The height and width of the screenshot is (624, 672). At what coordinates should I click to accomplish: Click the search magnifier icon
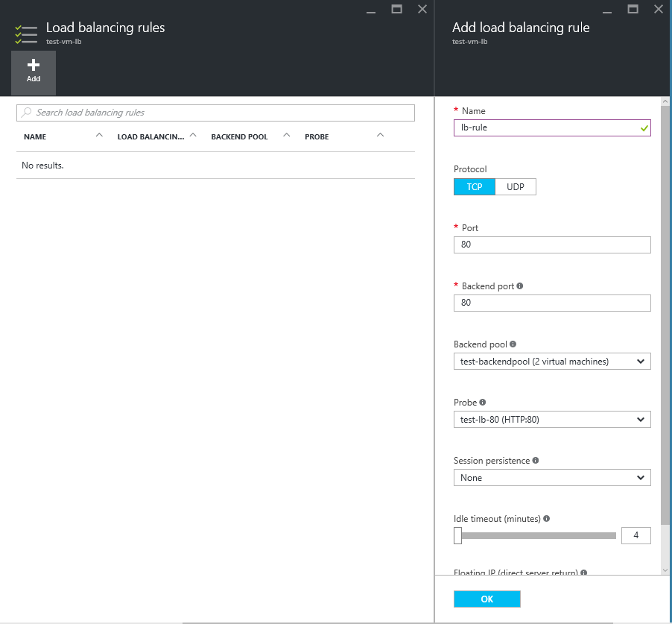(x=28, y=113)
